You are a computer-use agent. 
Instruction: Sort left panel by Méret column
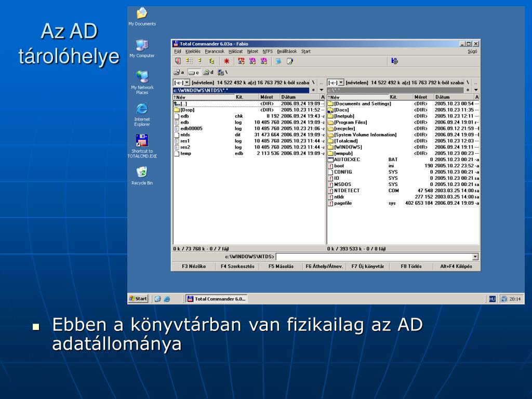coord(269,97)
